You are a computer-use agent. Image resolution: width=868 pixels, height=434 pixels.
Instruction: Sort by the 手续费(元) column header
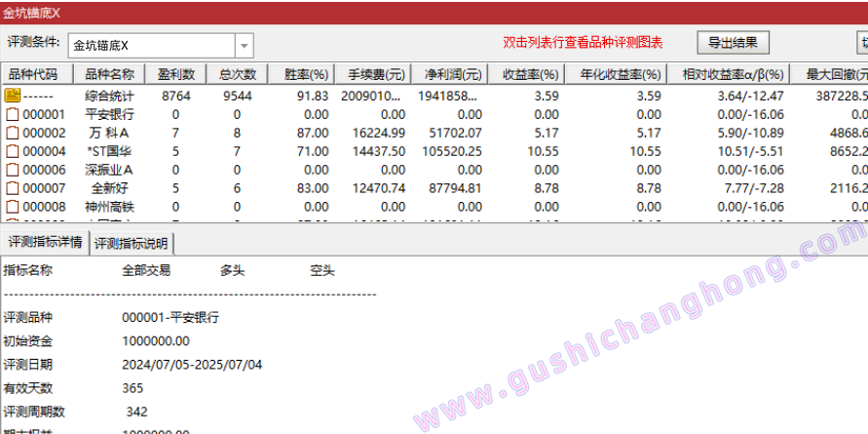(373, 74)
